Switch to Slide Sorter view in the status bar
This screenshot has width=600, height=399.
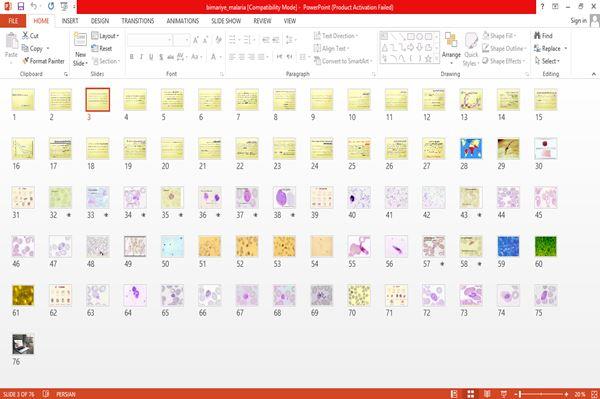coord(471,394)
